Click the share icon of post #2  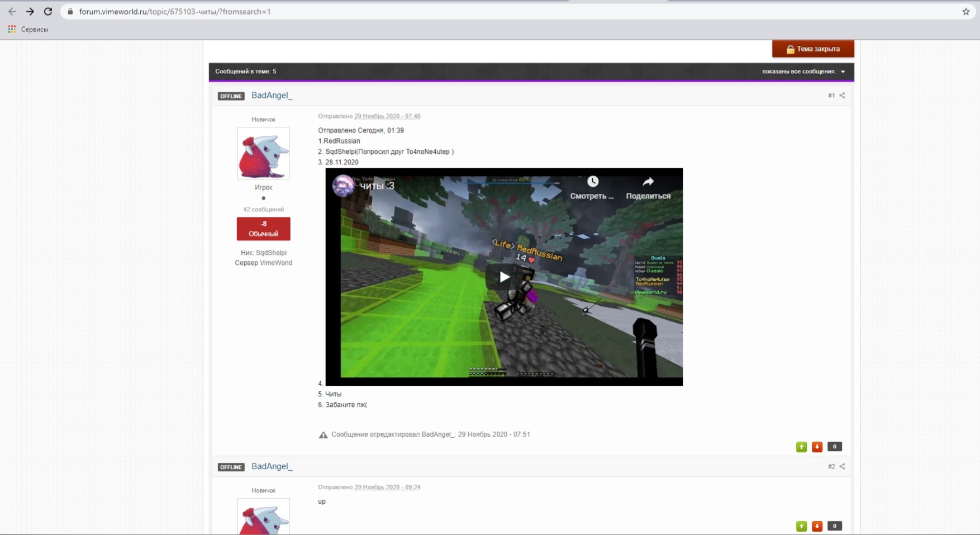pos(842,466)
